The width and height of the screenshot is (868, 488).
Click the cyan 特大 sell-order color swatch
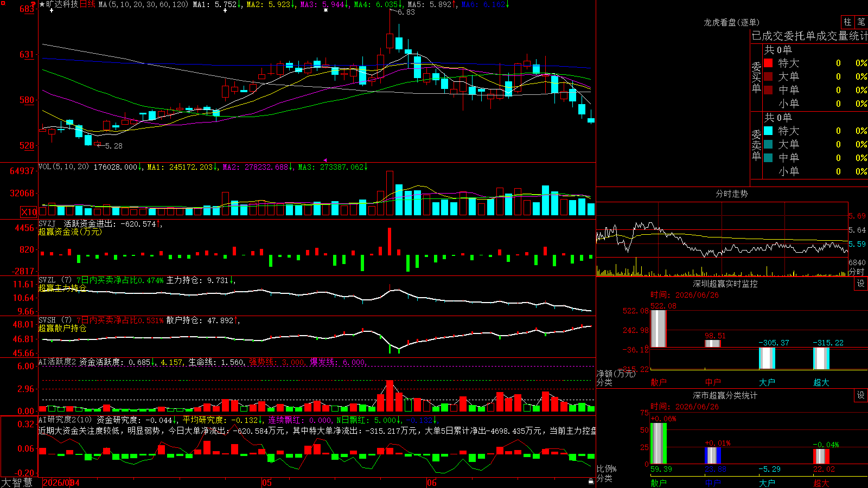[x=768, y=131]
